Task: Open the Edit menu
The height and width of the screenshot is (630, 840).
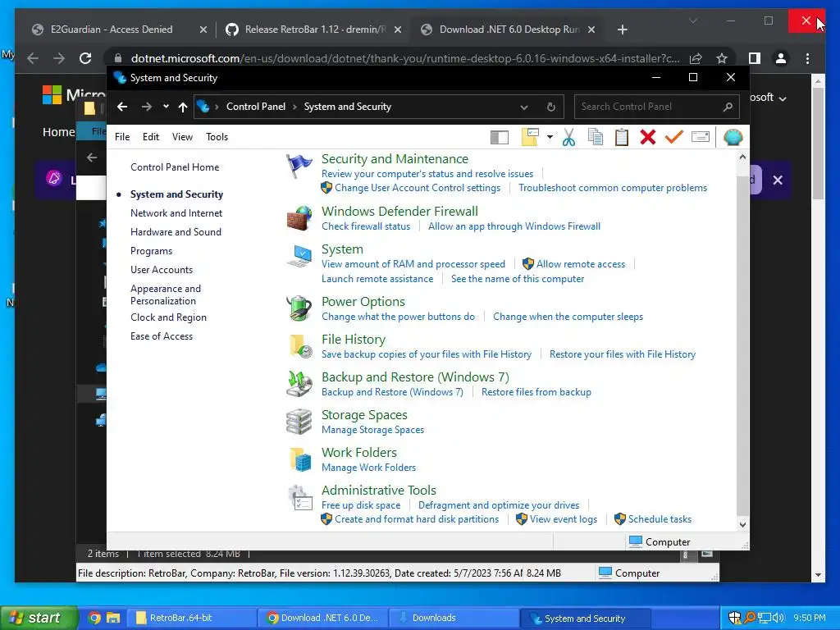Action: (151, 137)
